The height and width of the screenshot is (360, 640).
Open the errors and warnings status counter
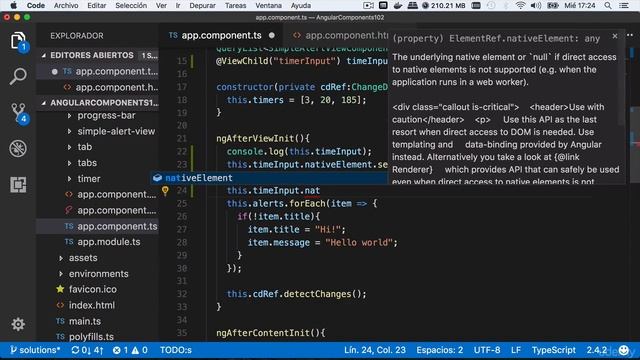point(130,350)
